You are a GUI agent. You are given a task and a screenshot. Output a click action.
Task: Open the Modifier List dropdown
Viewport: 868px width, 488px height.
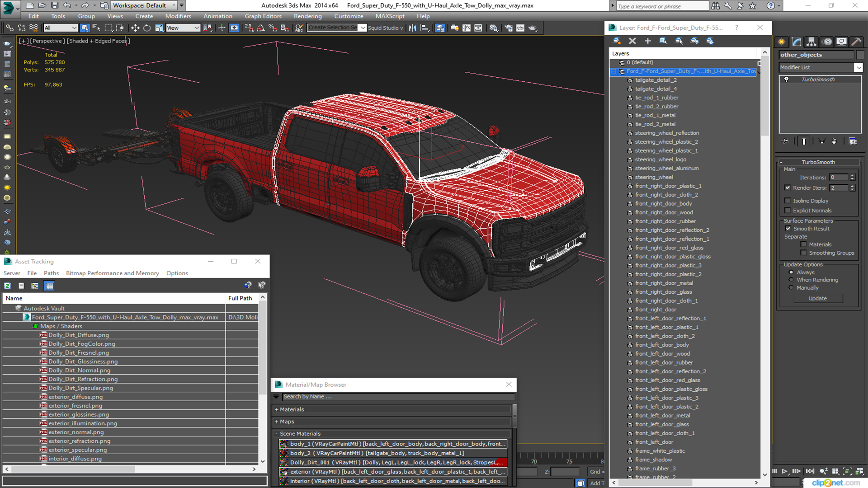pos(858,67)
